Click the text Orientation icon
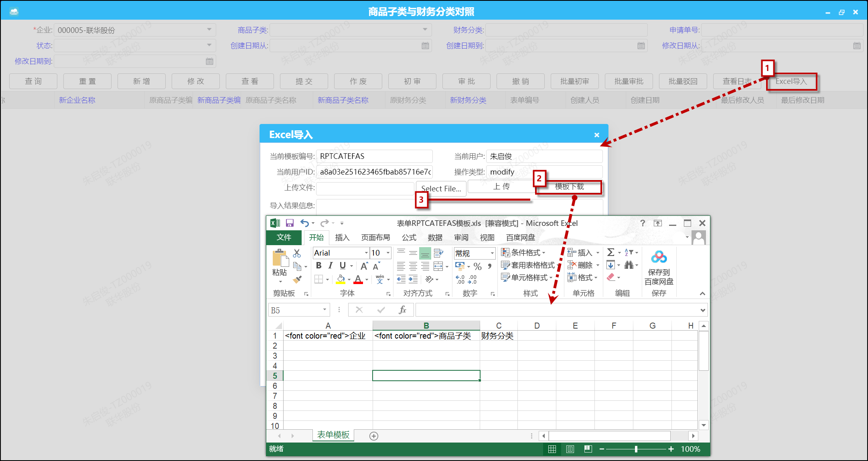Image resolution: width=868 pixels, height=461 pixels. point(430,279)
